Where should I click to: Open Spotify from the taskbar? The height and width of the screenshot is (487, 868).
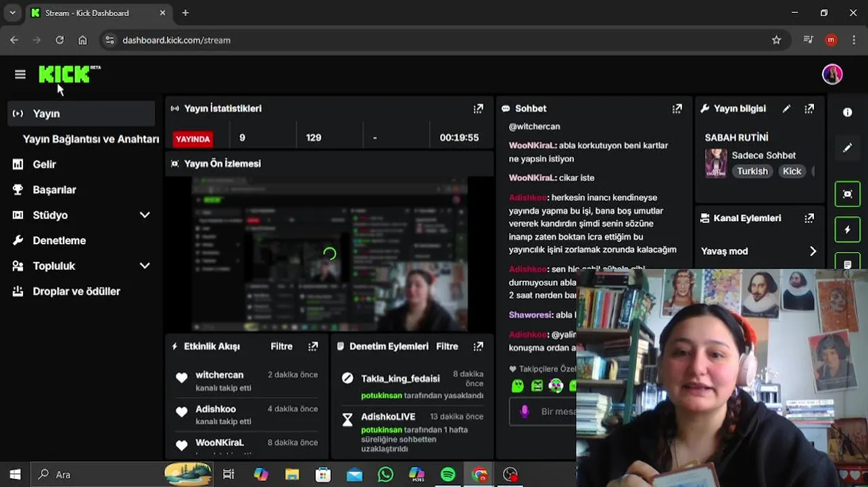448,474
